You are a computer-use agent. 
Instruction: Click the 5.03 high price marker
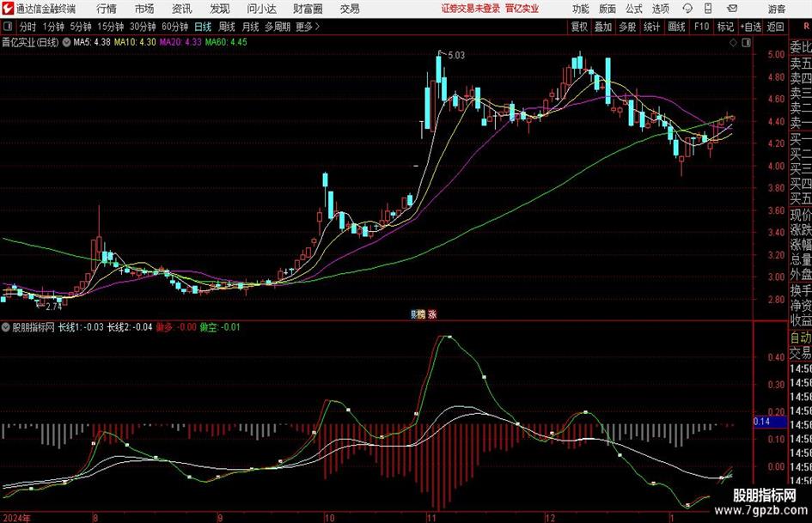(456, 55)
